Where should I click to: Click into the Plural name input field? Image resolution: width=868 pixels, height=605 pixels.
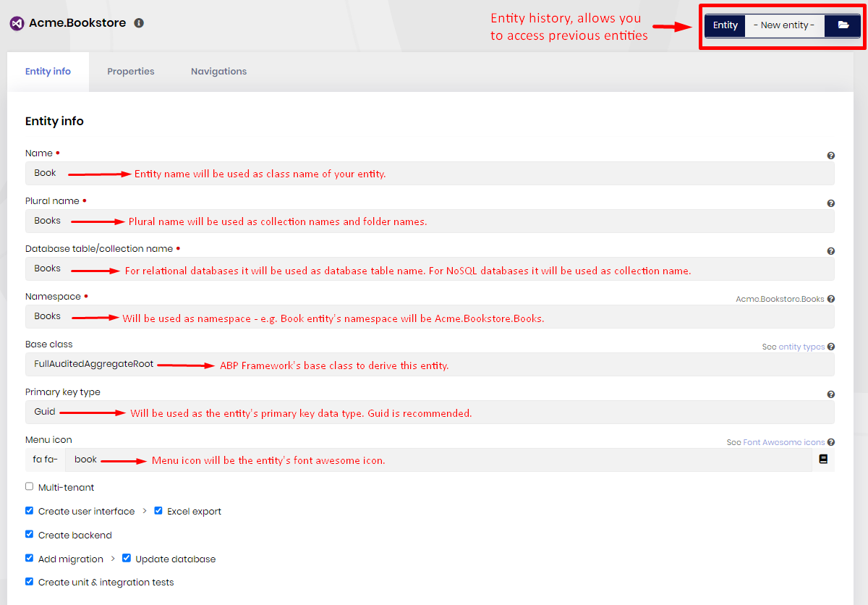pos(430,221)
